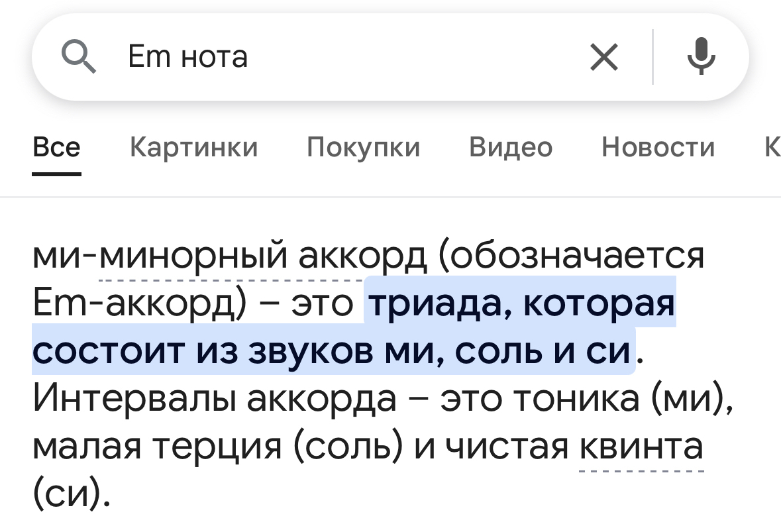Focus the search field containing "Em нота"
Viewport: 781px width, 532px height.
pos(331,56)
